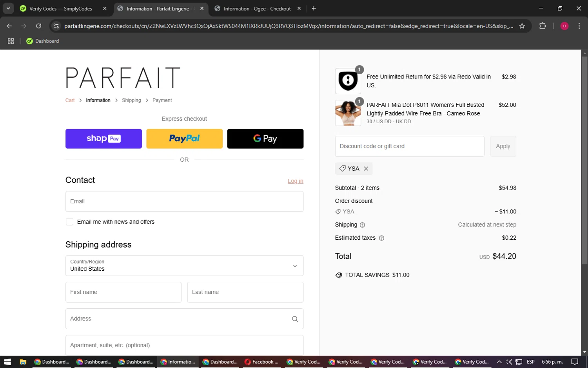
Task: Focus the Apartment, suite, etc. field
Action: [x=184, y=345]
